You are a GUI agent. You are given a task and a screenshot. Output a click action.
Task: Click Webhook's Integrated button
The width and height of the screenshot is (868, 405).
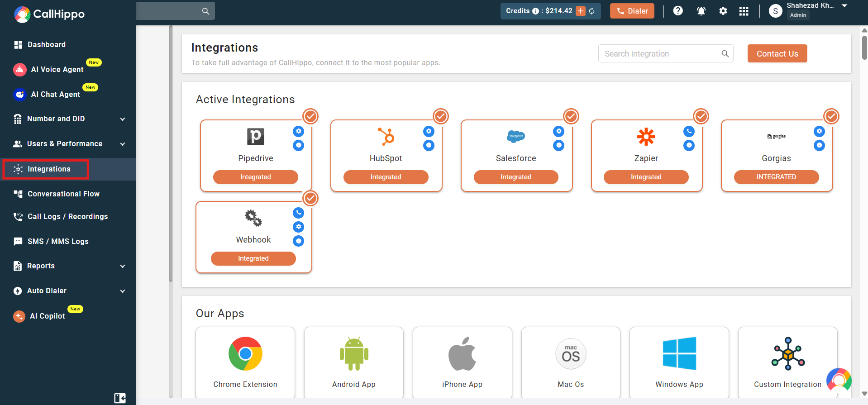pyautogui.click(x=253, y=258)
